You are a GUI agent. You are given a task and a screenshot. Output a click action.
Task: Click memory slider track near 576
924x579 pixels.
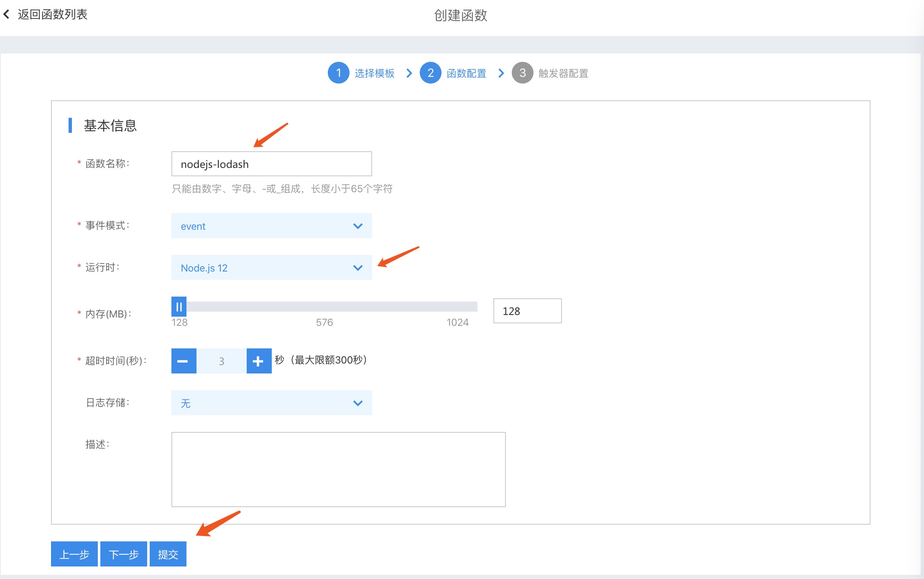tap(324, 307)
